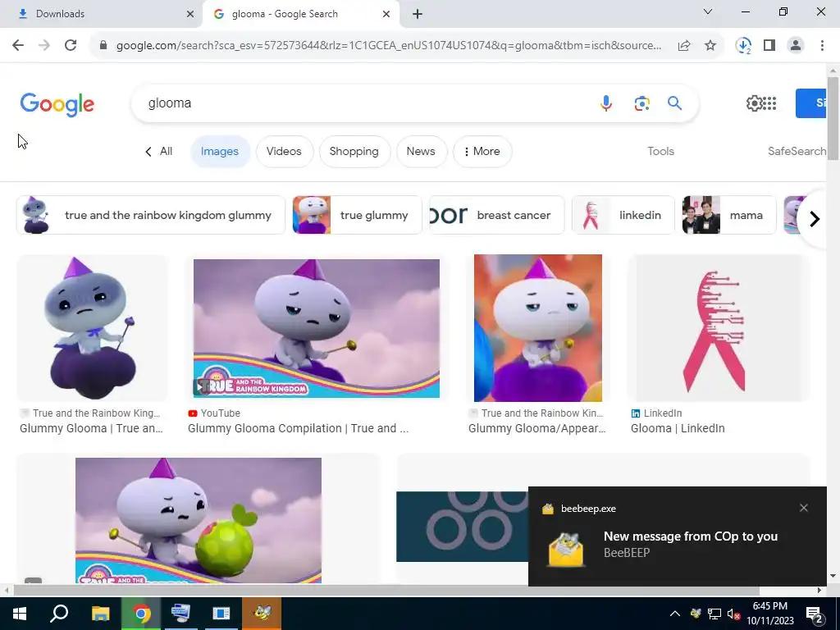Bookmark this page with the star icon

click(710, 46)
